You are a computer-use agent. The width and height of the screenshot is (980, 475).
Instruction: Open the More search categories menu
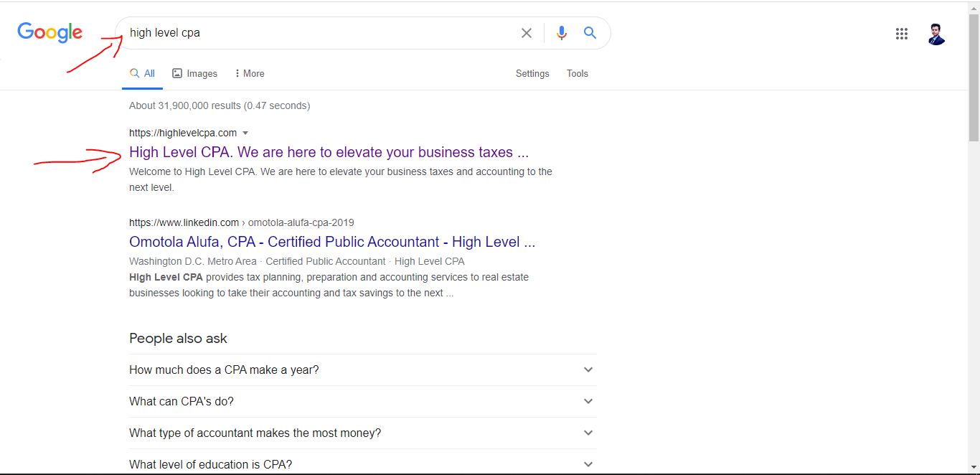249,73
